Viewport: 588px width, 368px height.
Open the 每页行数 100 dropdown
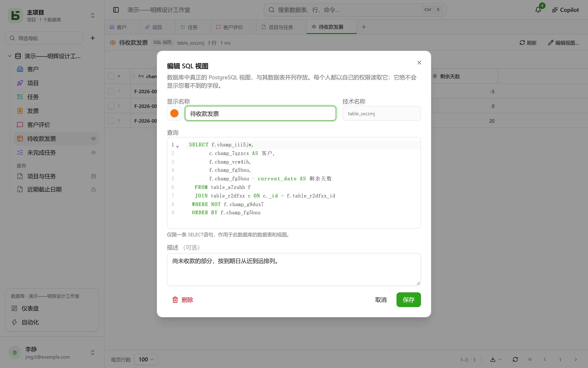tap(146, 359)
